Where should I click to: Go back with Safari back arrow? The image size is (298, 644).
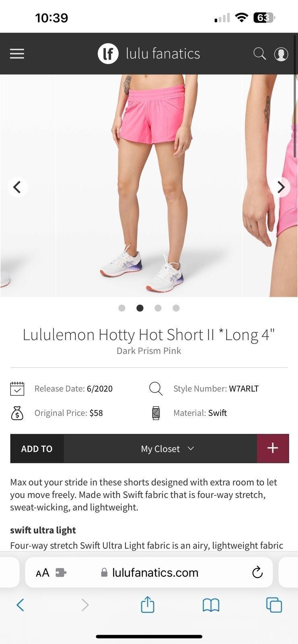20,605
